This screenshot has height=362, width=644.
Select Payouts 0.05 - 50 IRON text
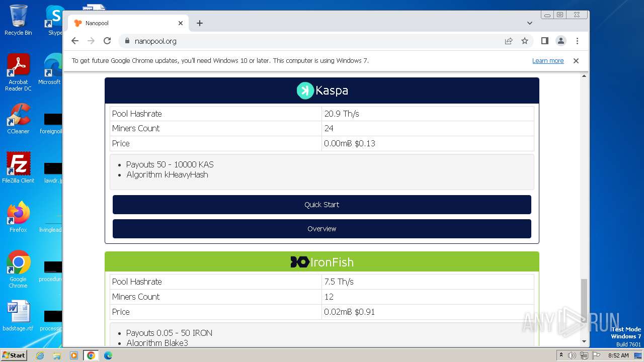[169, 333]
